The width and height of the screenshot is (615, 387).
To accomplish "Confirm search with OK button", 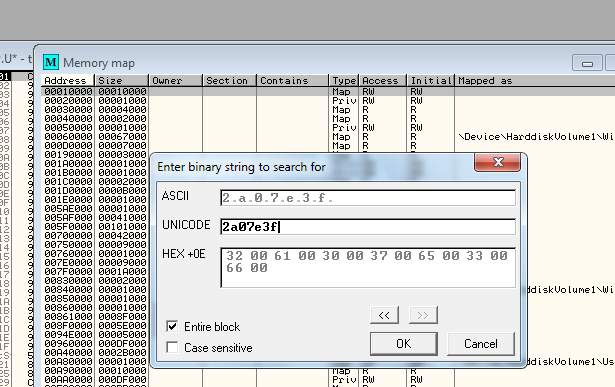I will coord(404,344).
